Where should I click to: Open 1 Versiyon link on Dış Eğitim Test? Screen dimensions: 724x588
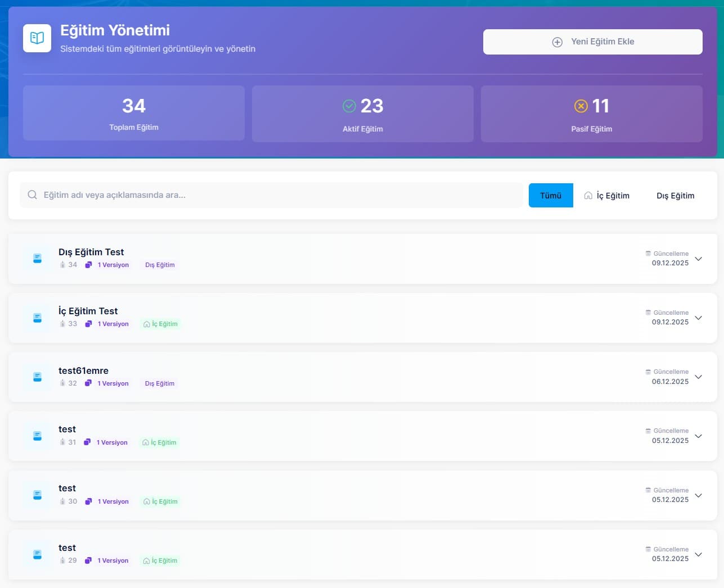113,265
